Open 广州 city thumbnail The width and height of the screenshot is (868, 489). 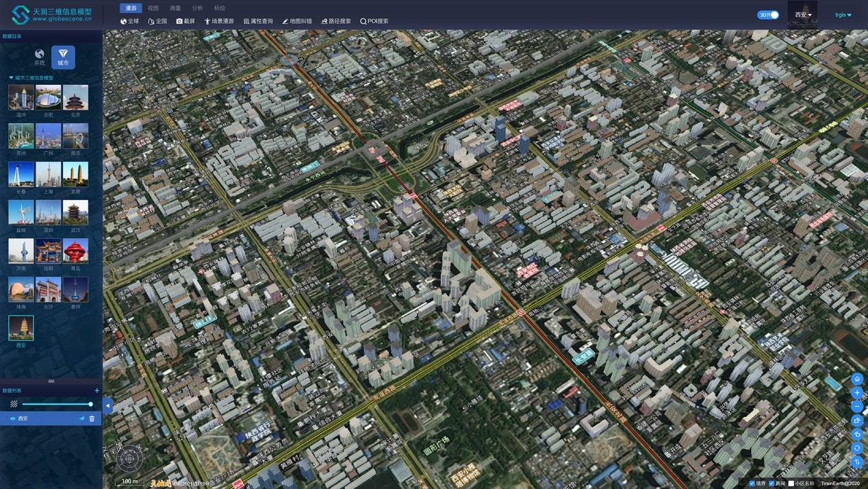pos(49,136)
